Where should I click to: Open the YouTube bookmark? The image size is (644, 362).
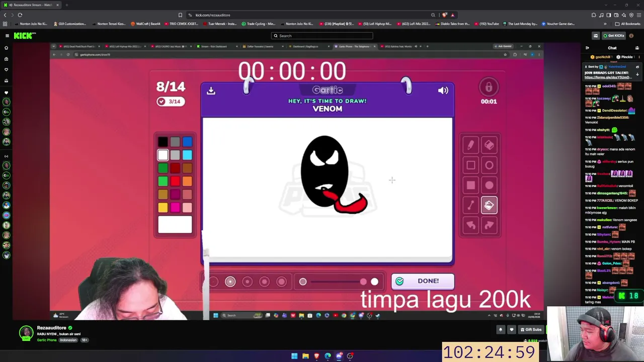(486, 24)
